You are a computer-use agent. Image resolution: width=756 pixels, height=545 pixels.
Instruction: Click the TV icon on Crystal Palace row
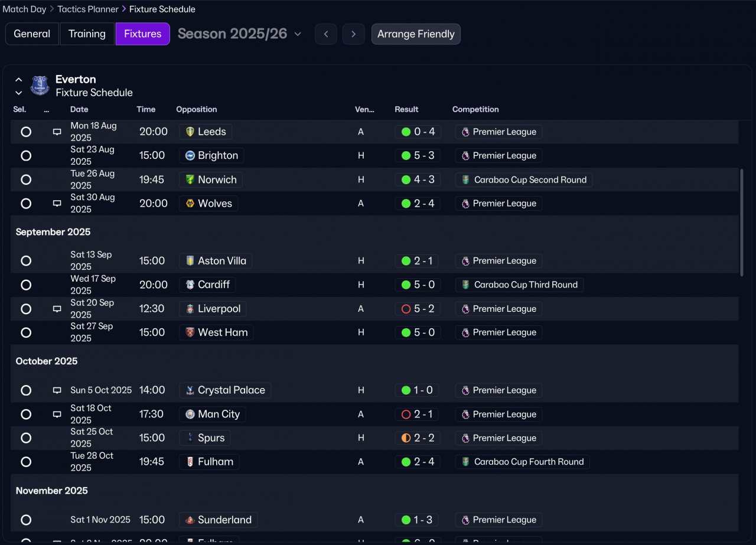(57, 390)
